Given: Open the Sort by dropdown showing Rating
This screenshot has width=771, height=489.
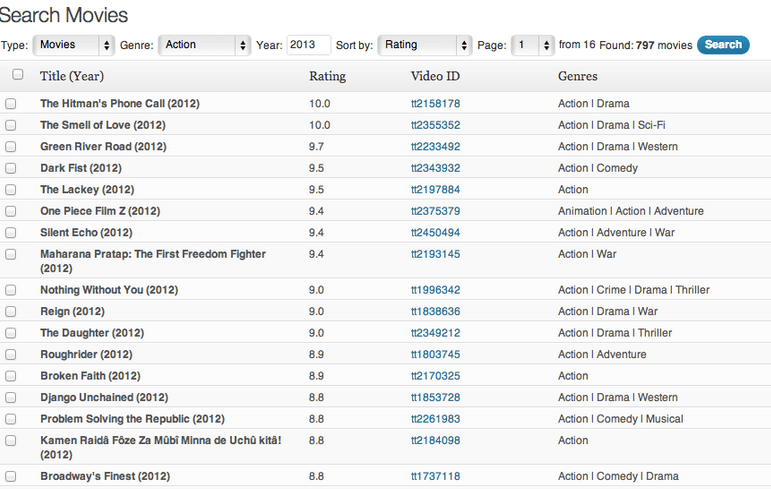Looking at the screenshot, I should point(424,45).
